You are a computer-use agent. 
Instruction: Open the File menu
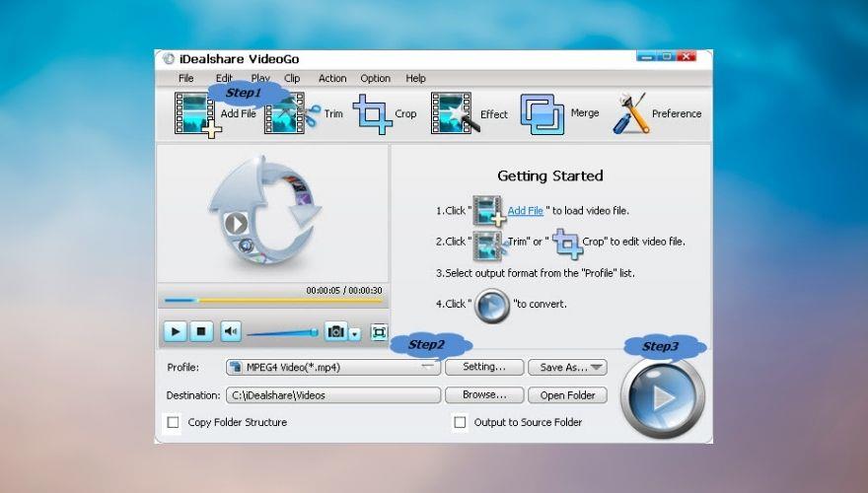coord(186,78)
